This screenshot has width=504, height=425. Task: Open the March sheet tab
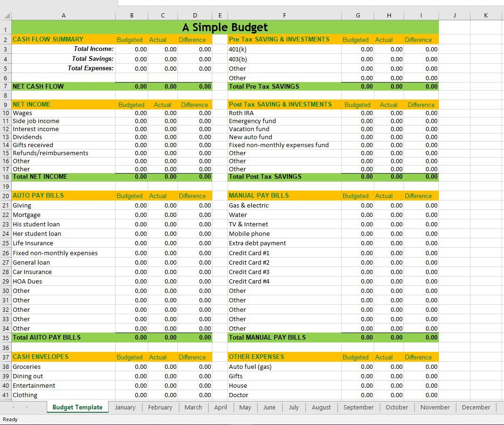click(193, 408)
